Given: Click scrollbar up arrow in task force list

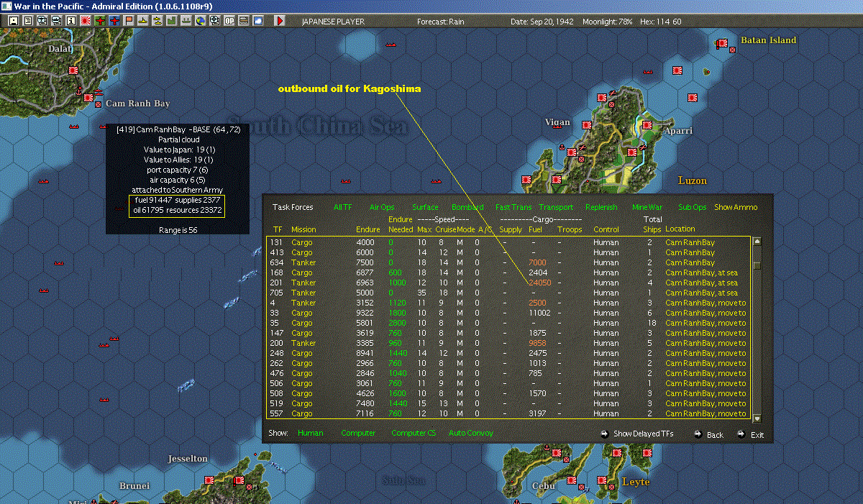Looking at the screenshot, I should 757,242.
